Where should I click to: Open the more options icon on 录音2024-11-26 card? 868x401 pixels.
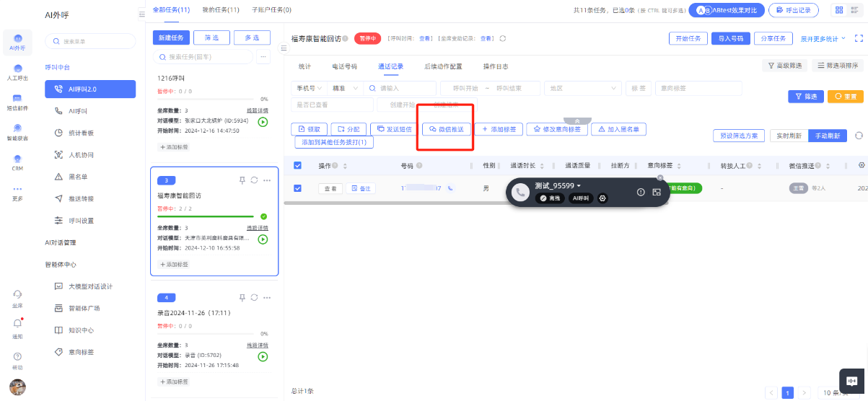tap(267, 297)
